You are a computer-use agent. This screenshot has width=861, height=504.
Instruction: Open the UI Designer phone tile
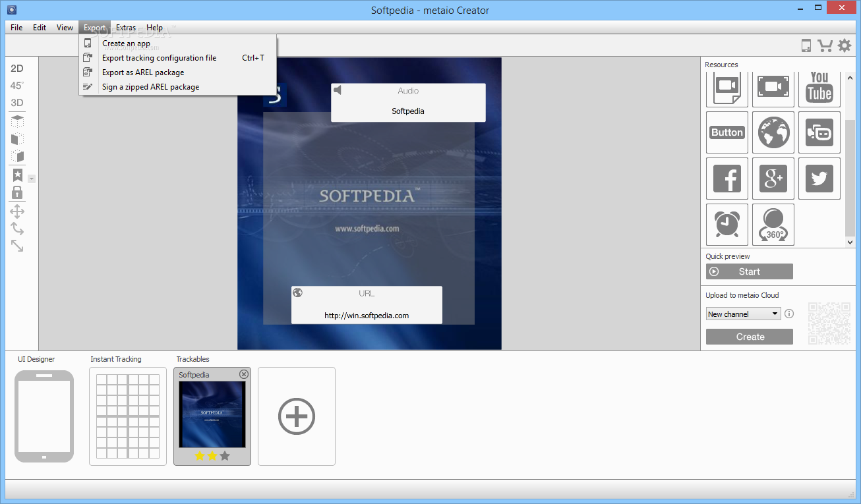coord(44,416)
